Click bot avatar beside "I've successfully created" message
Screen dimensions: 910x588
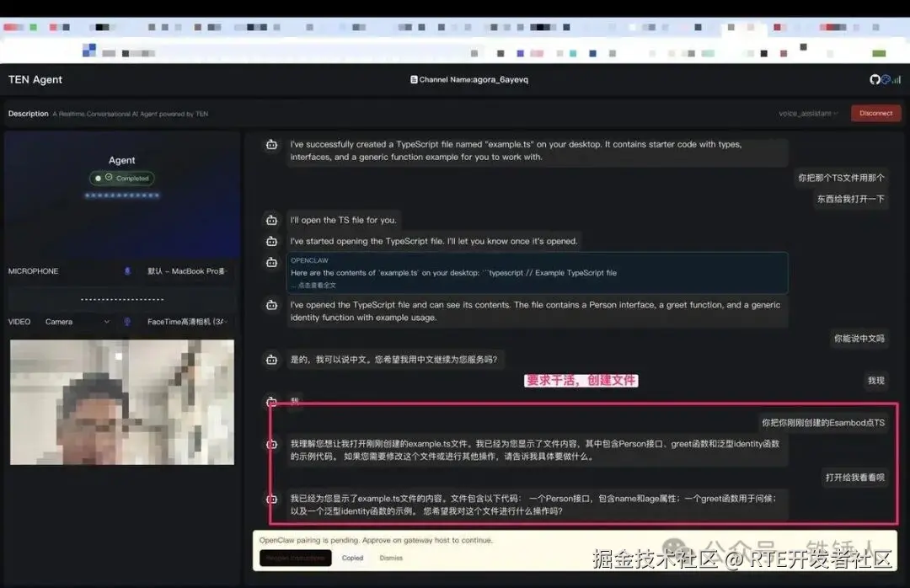[x=271, y=145]
